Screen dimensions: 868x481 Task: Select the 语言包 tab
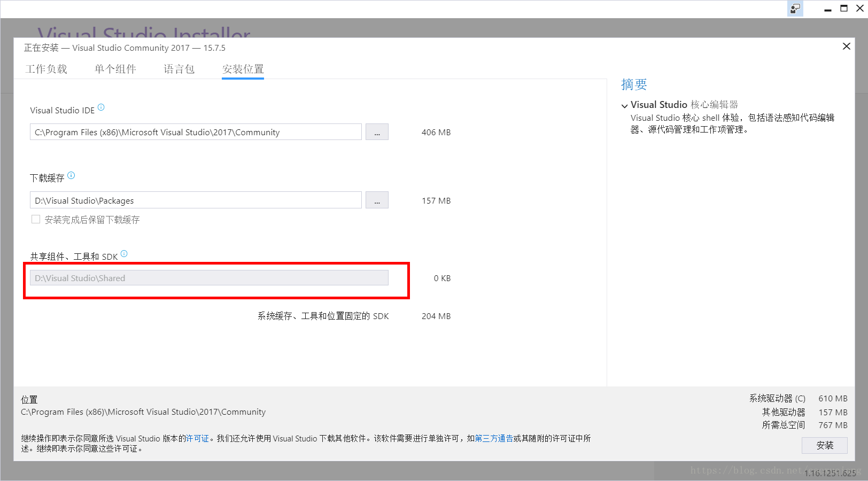click(179, 69)
